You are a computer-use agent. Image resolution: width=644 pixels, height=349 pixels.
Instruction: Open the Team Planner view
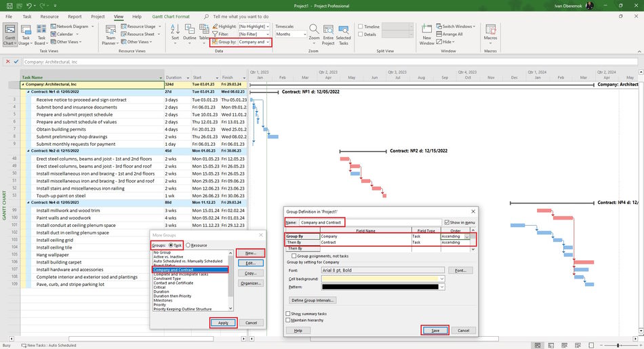coord(110,35)
